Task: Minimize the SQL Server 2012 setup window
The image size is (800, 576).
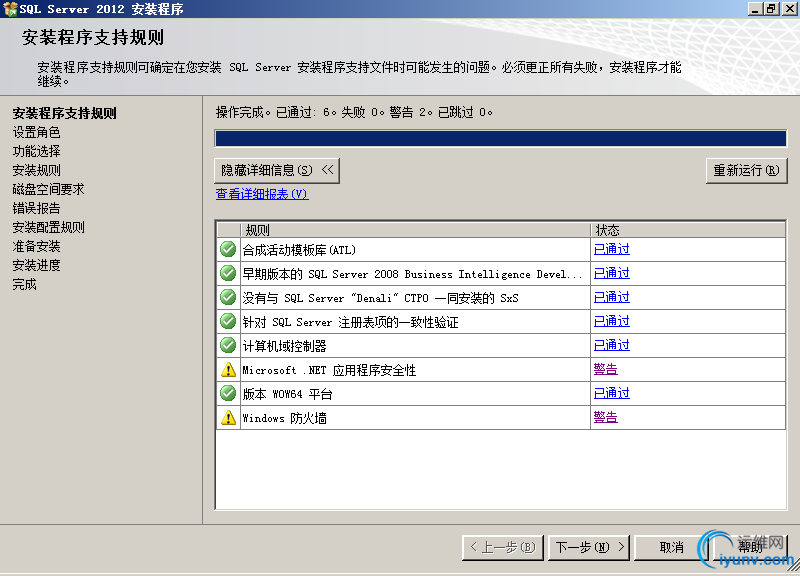Action: click(755, 9)
